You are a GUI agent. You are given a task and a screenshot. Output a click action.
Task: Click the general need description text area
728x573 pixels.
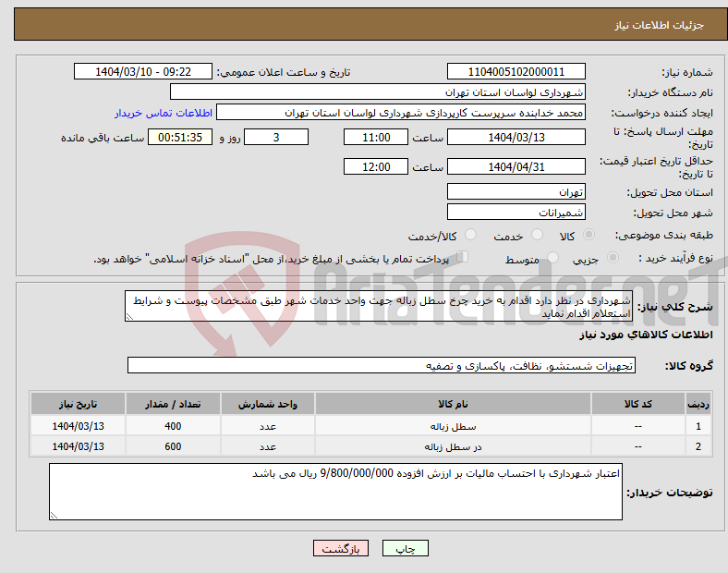379,307
